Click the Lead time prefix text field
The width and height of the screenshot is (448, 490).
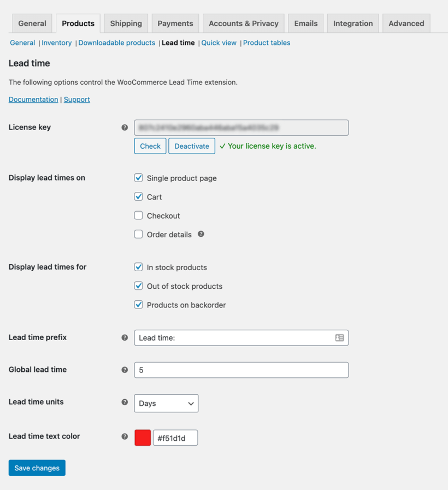click(241, 338)
